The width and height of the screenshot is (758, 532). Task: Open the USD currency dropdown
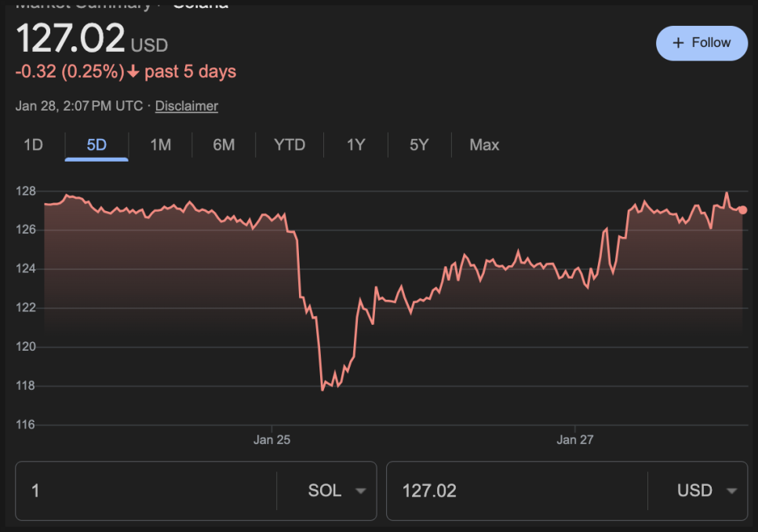(707, 491)
